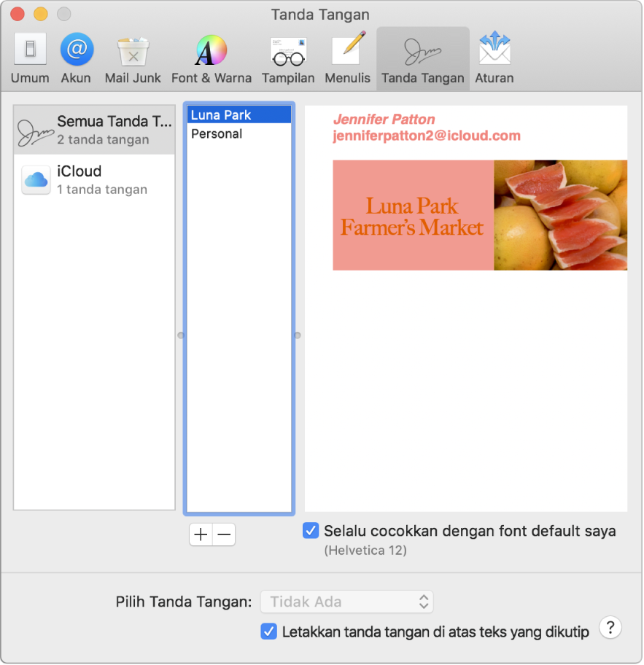Open the Akun accounts pane
Viewport: 644px width, 665px height.
click(x=76, y=59)
